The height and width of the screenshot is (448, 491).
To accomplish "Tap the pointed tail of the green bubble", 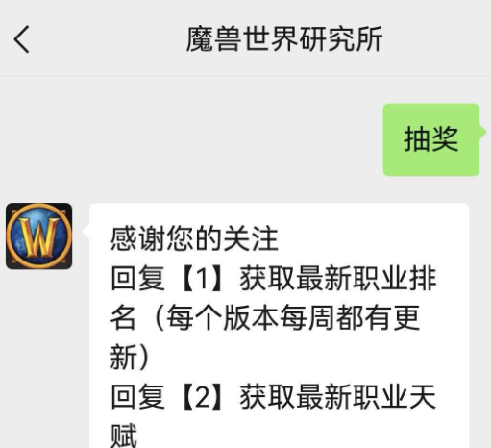I will [x=483, y=132].
